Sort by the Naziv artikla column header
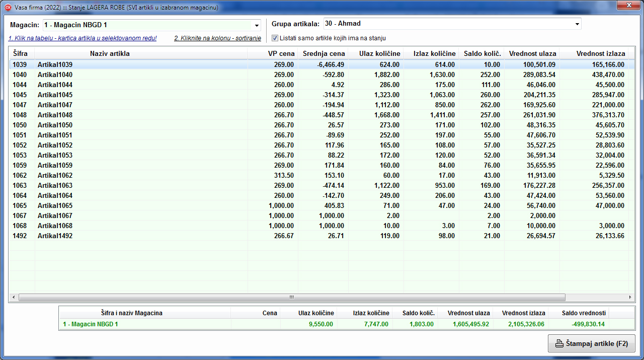 [141, 53]
